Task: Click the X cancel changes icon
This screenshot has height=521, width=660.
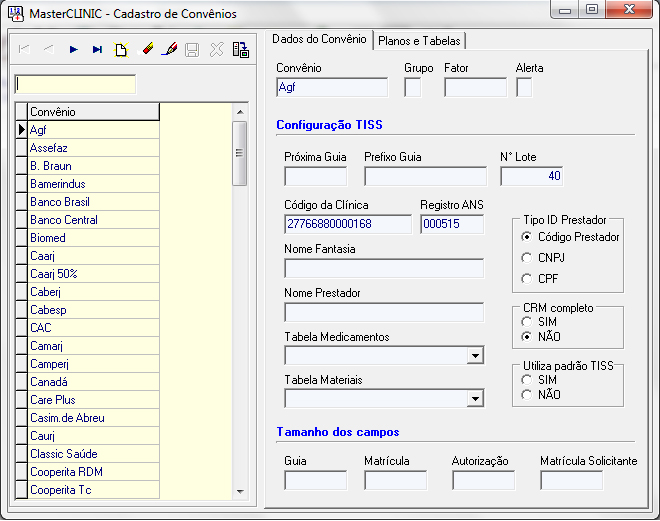Action: click(216, 50)
